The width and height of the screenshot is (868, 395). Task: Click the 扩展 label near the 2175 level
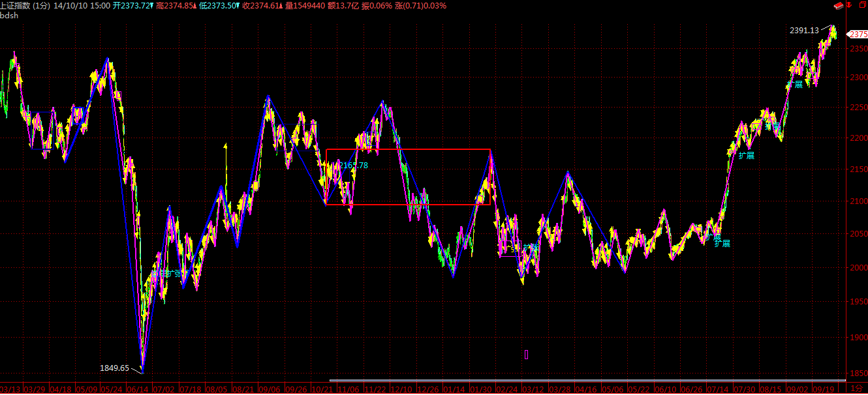tap(747, 155)
